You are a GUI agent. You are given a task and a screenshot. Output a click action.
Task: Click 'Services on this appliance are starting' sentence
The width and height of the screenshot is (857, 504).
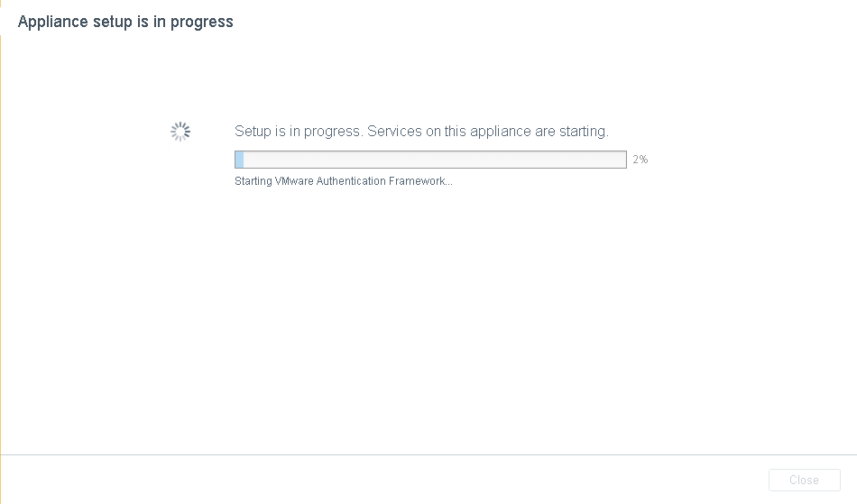click(x=488, y=132)
